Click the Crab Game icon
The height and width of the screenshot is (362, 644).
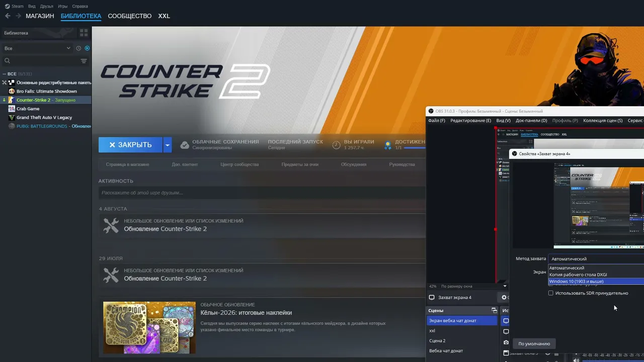(12, 109)
